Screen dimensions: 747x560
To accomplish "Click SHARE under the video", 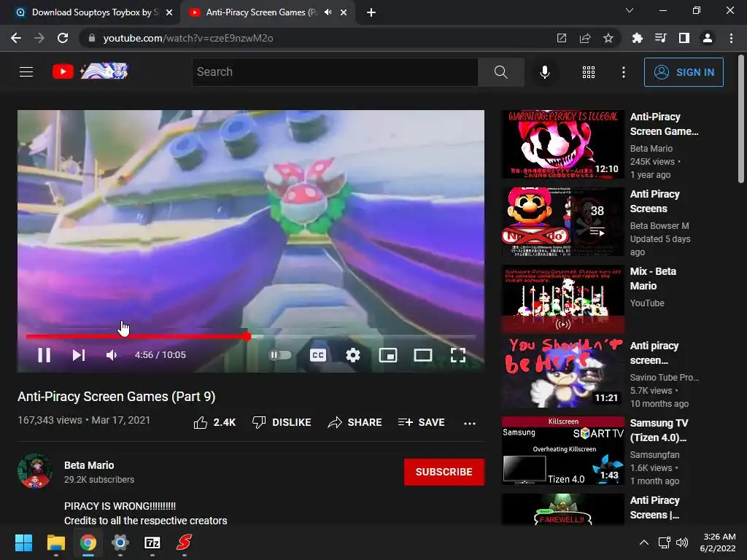I will point(355,422).
